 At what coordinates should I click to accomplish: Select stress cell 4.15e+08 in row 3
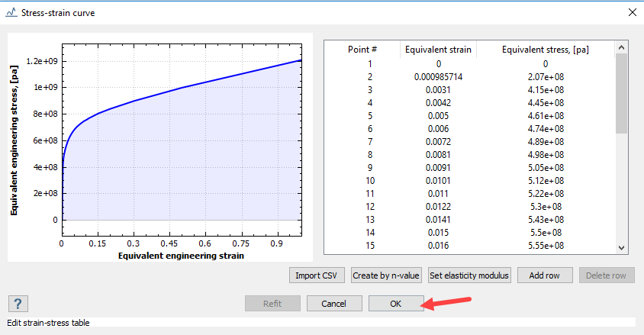point(545,91)
